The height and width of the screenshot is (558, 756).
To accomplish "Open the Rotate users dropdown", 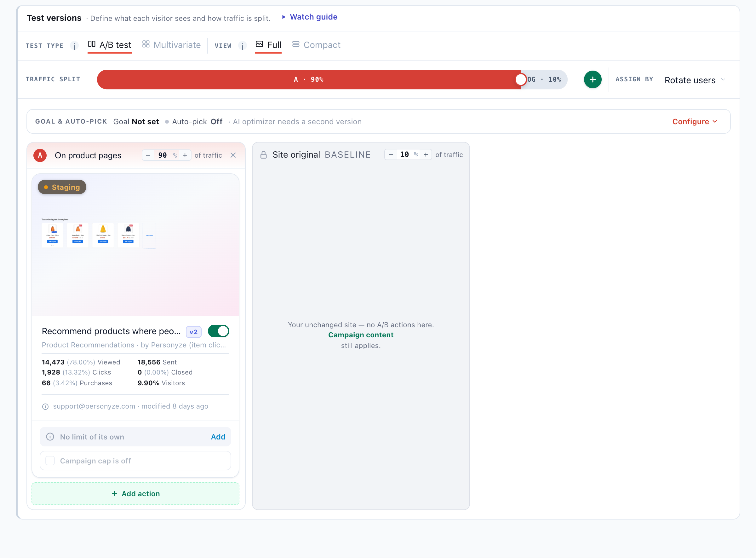I will (695, 80).
